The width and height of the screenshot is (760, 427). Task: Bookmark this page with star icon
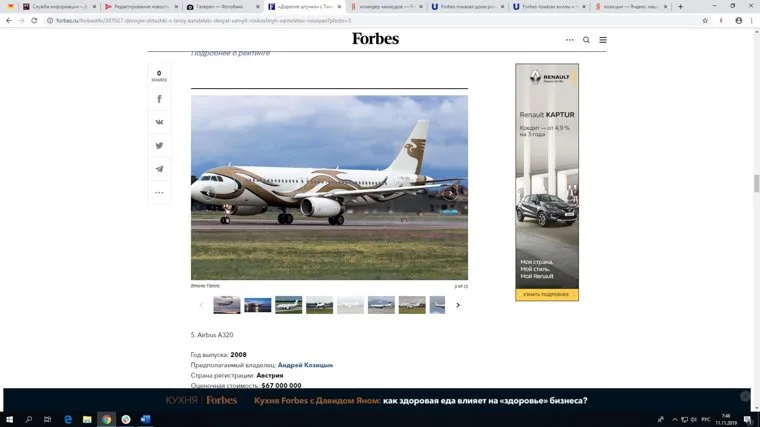point(705,21)
